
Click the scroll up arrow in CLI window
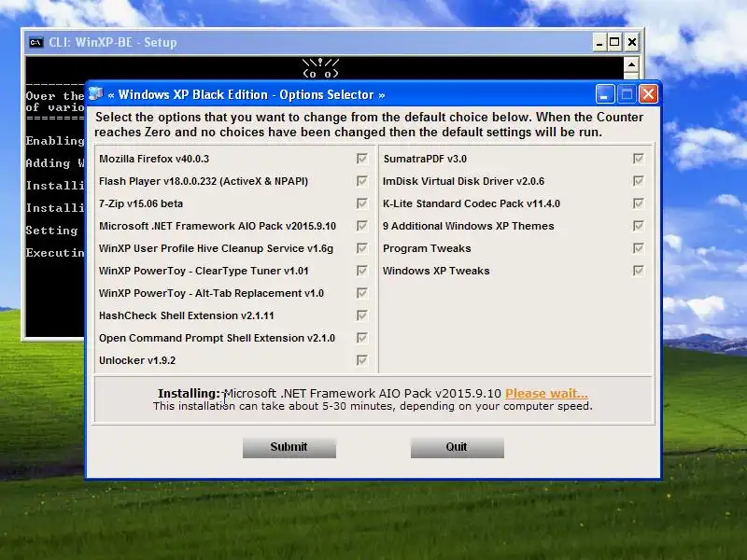pos(631,64)
